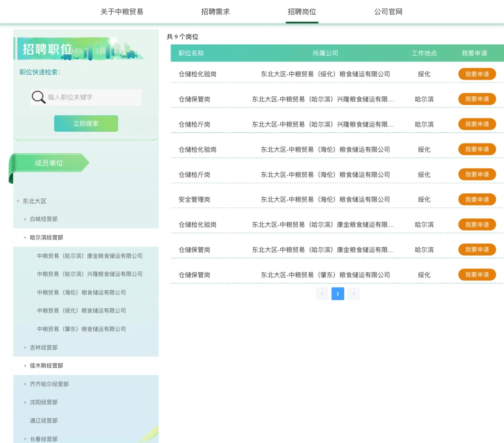Open the 公司官网 menu item

tap(388, 12)
